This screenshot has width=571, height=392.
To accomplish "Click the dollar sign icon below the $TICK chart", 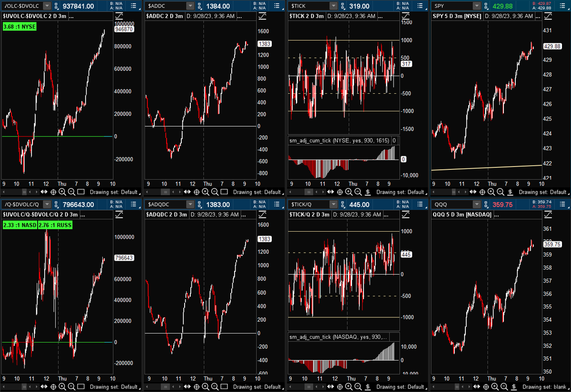I will (368, 192).
